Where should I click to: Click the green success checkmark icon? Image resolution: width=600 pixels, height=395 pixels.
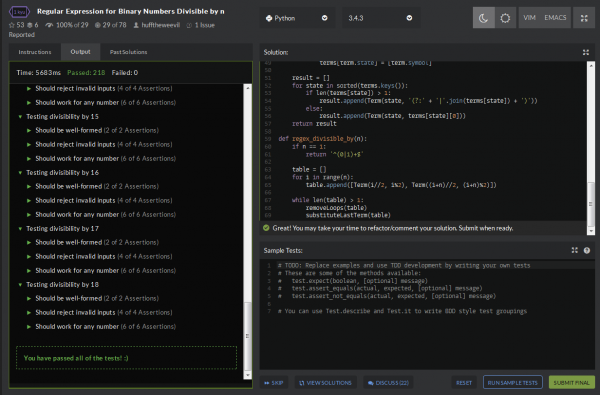[x=266, y=228]
